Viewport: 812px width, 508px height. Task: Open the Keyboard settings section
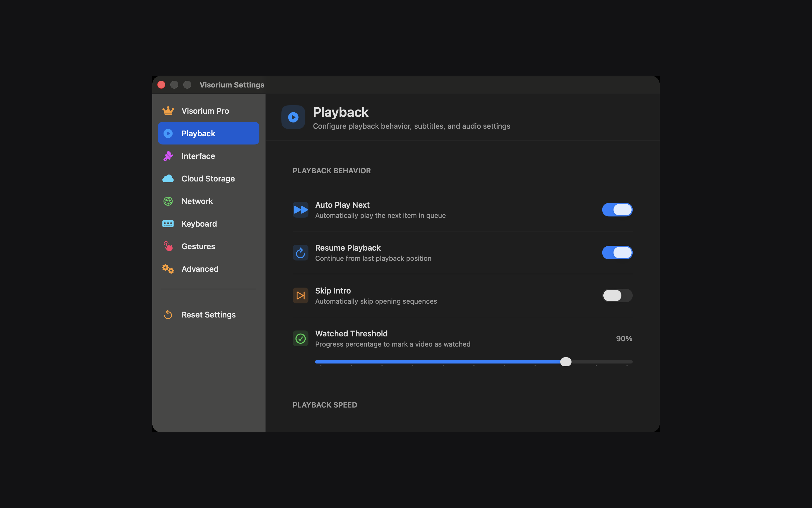point(209,224)
